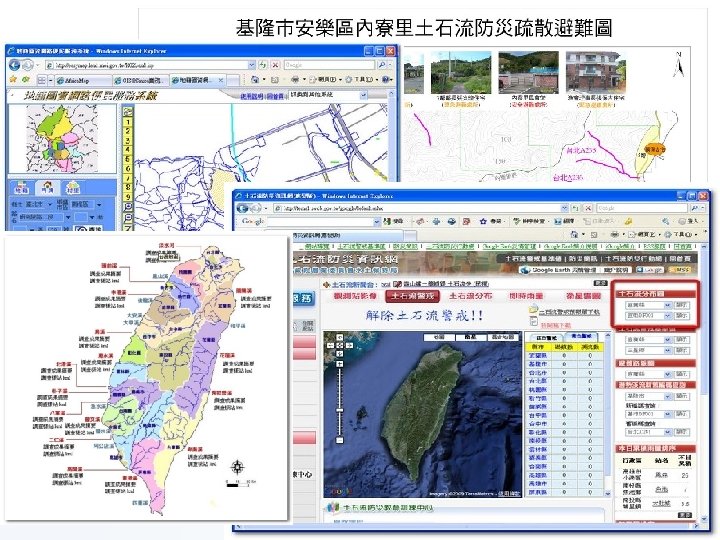Click the red Stop icon in the rear browser window
The image size is (720, 540).
[276, 65]
